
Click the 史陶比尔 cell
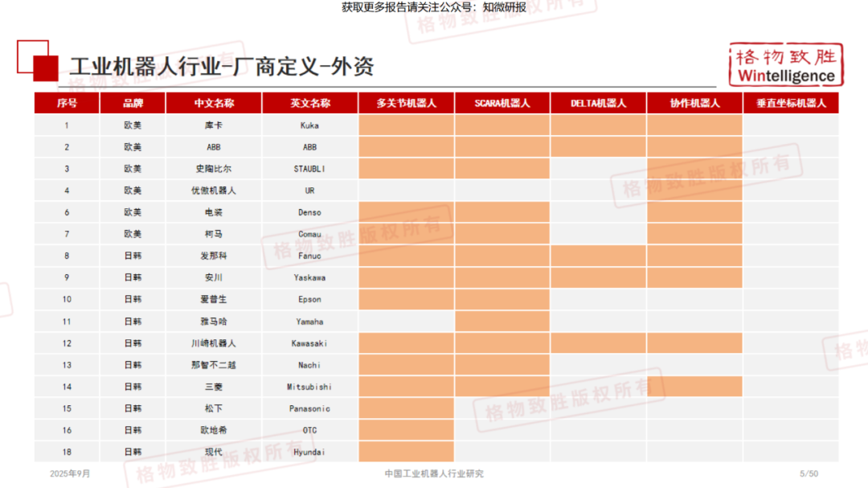pyautogui.click(x=214, y=168)
